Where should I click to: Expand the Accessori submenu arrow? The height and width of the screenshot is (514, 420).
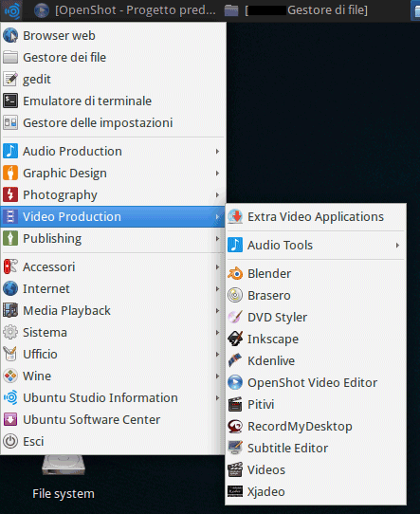point(217,266)
